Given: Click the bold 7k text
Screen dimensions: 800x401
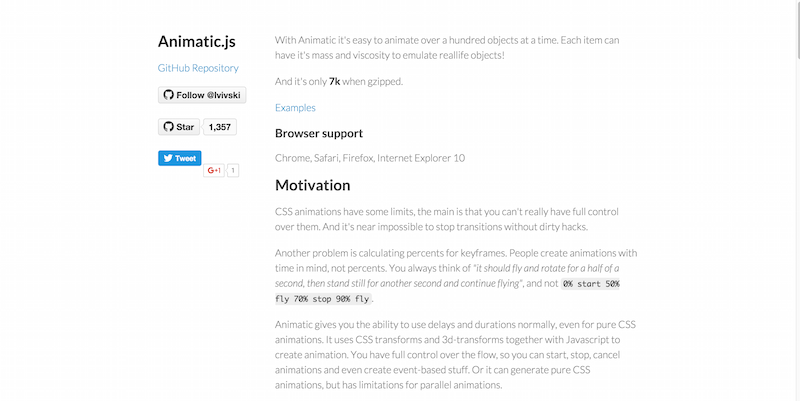Looking at the screenshot, I should [335, 81].
